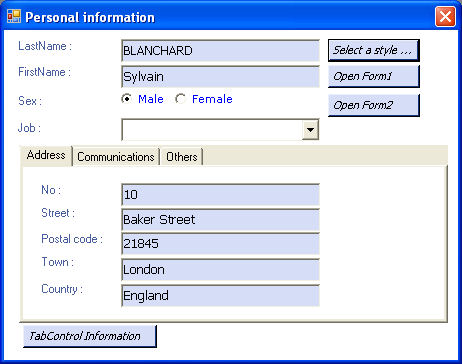Screen dimensions: 462x364
Task: Click the Town label
Action: (x=57, y=262)
